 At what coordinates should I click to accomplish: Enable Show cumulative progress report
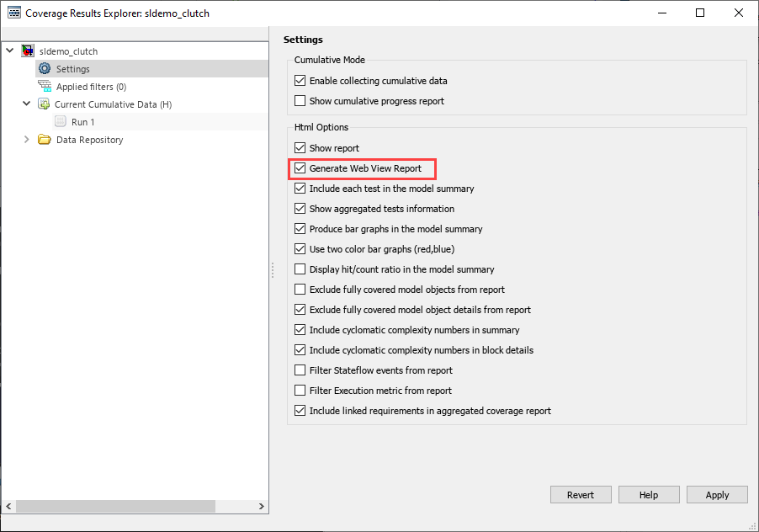tap(300, 101)
